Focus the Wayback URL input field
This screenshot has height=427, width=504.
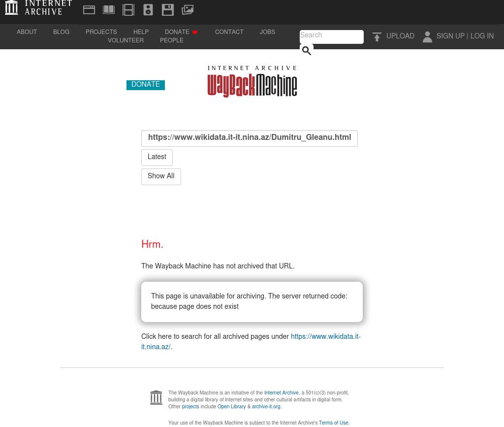pyautogui.click(x=249, y=138)
